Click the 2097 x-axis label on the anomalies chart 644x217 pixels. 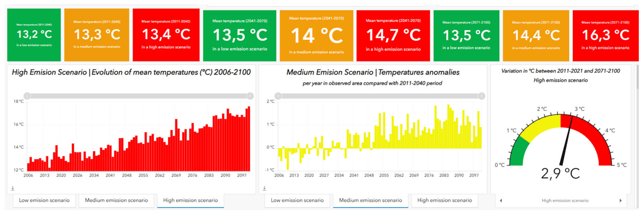474,175
